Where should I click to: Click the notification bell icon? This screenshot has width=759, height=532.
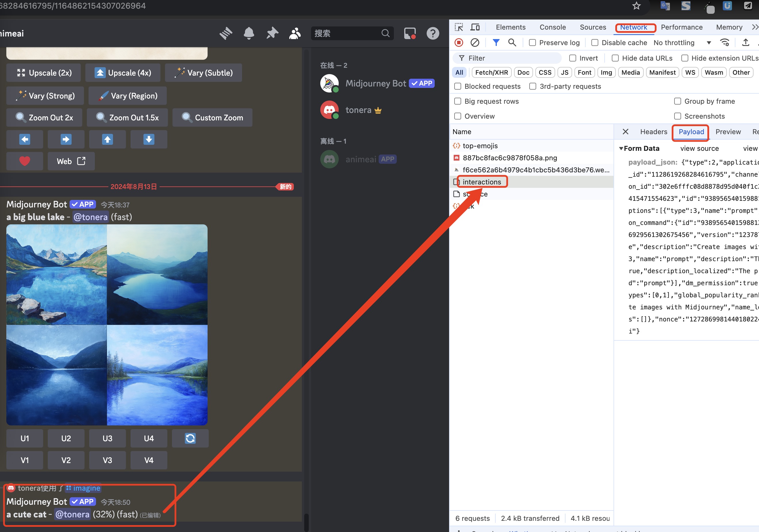pos(249,33)
